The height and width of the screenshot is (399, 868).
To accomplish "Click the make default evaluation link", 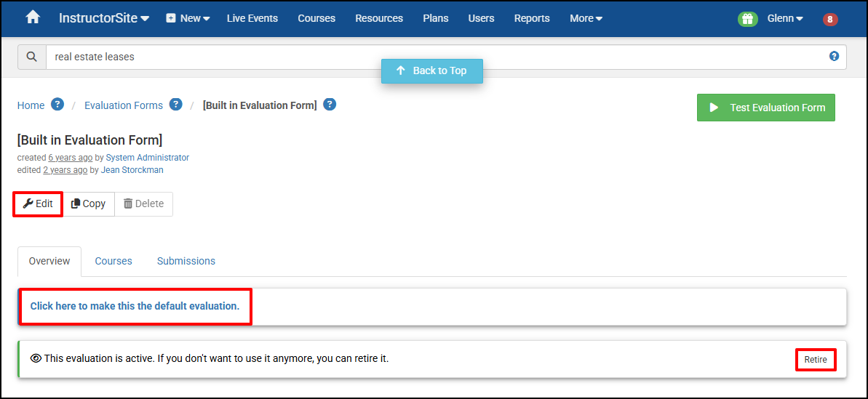I will (x=135, y=305).
